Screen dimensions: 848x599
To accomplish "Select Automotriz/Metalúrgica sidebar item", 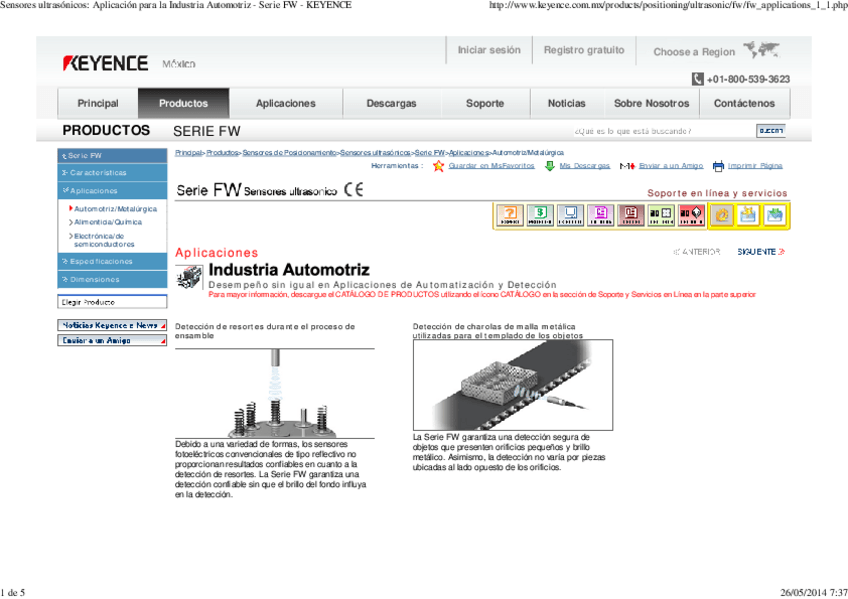I will click(x=115, y=209).
